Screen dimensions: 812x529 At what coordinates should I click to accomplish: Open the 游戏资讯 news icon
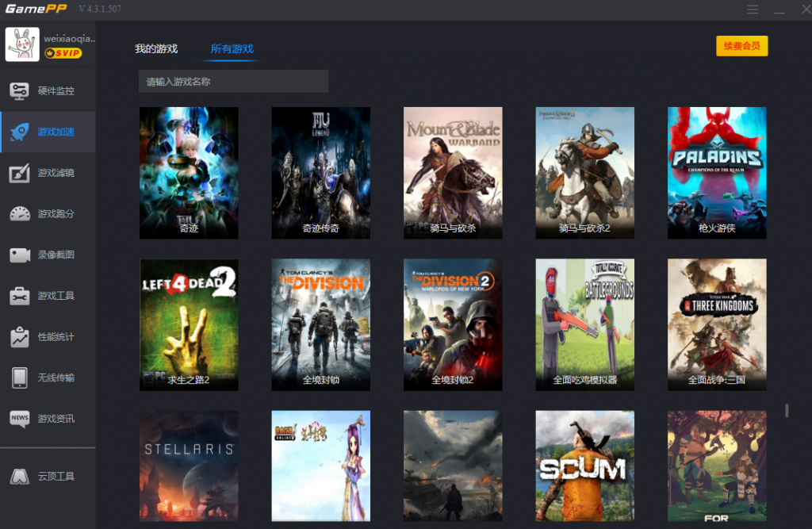pos(20,419)
